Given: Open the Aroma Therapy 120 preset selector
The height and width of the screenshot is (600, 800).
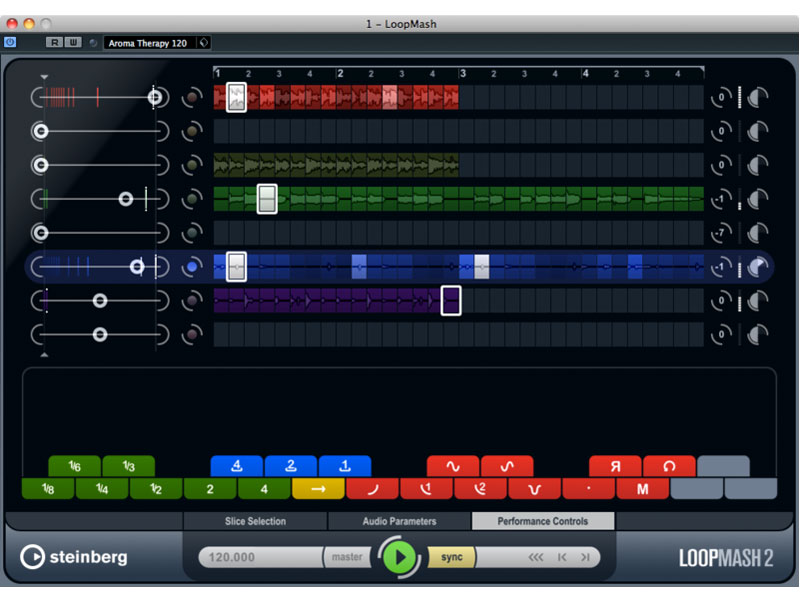Looking at the screenshot, I should [152, 42].
